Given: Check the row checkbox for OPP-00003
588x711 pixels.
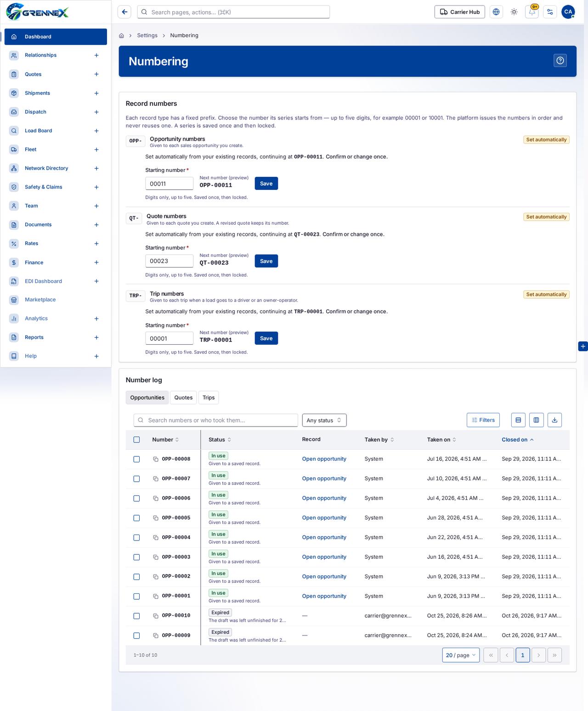Looking at the screenshot, I should tap(136, 557).
